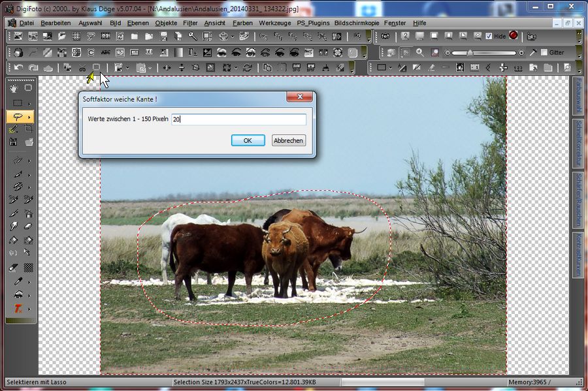Click OK in the Softfaktor dialog
This screenshot has width=588, height=391.
pos(248,140)
